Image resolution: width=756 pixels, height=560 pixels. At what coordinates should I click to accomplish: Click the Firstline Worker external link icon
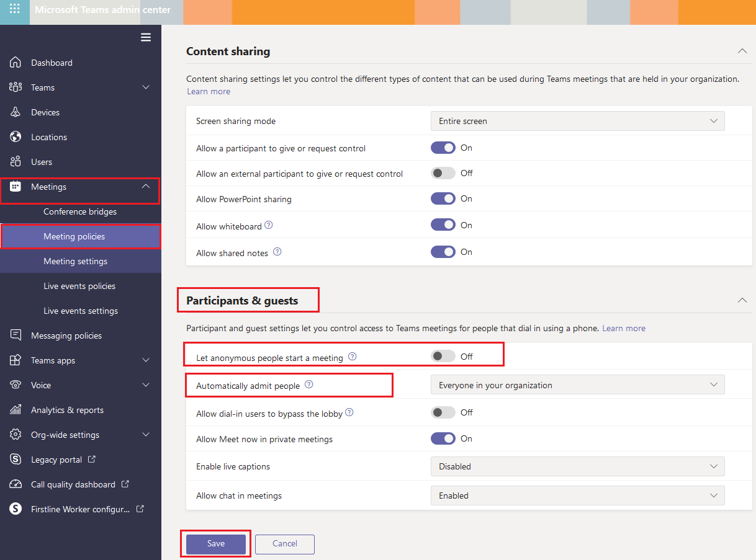click(140, 509)
